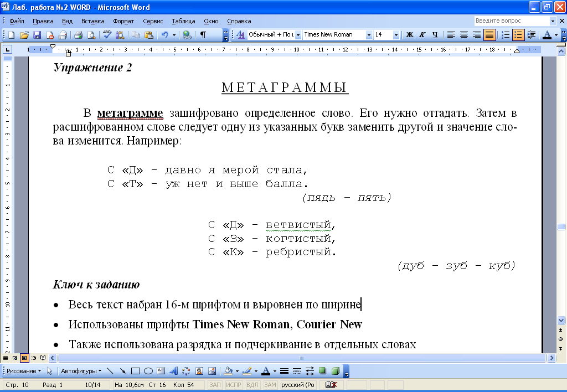Open the Файл menu
Screen dimensions: 567x392
17,21
